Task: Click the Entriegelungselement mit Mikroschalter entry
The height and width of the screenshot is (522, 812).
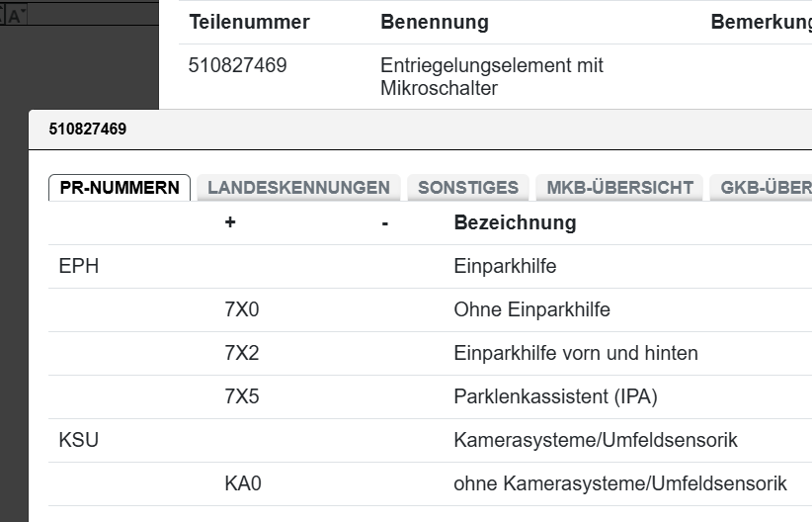Action: click(x=491, y=77)
